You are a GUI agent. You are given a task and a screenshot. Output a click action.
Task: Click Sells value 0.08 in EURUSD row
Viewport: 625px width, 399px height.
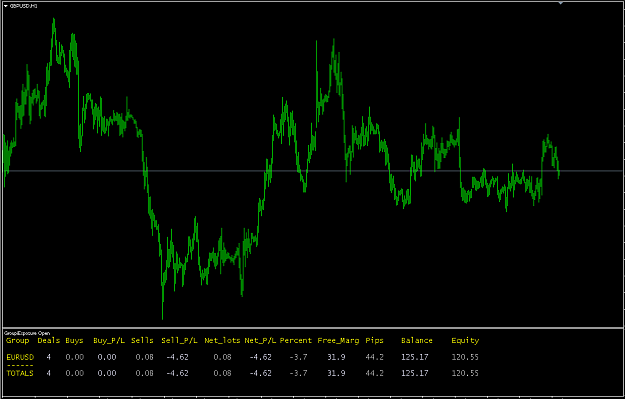tap(144, 357)
